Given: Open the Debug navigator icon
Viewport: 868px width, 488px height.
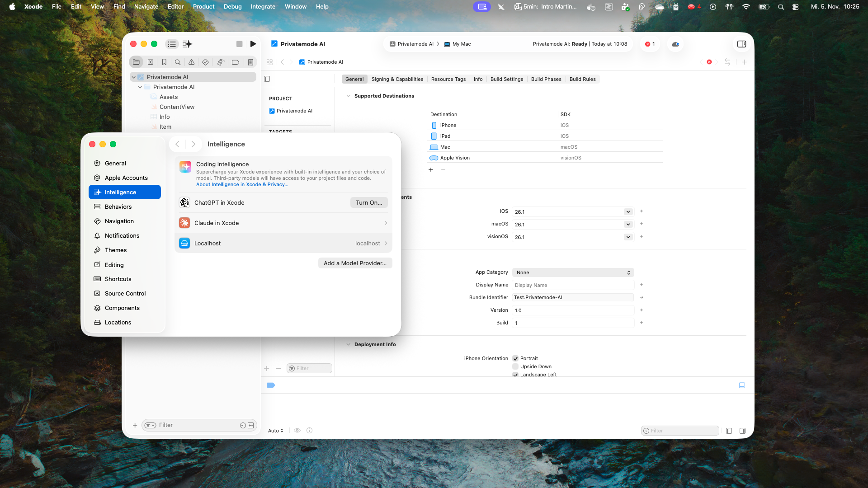Looking at the screenshot, I should [220, 62].
